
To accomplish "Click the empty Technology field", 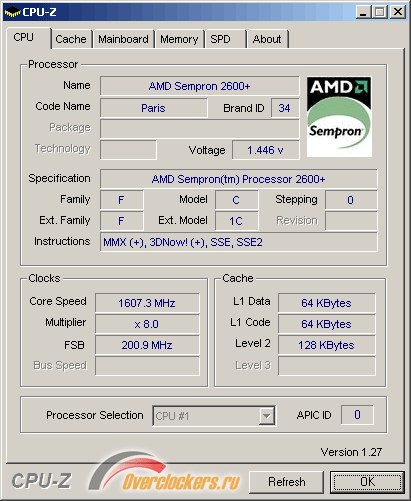I will (128, 150).
